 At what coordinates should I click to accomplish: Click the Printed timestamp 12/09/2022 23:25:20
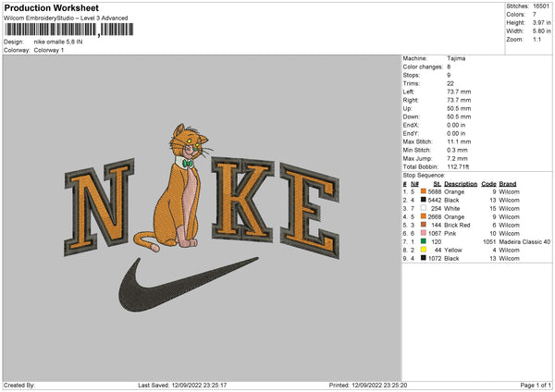379,385
